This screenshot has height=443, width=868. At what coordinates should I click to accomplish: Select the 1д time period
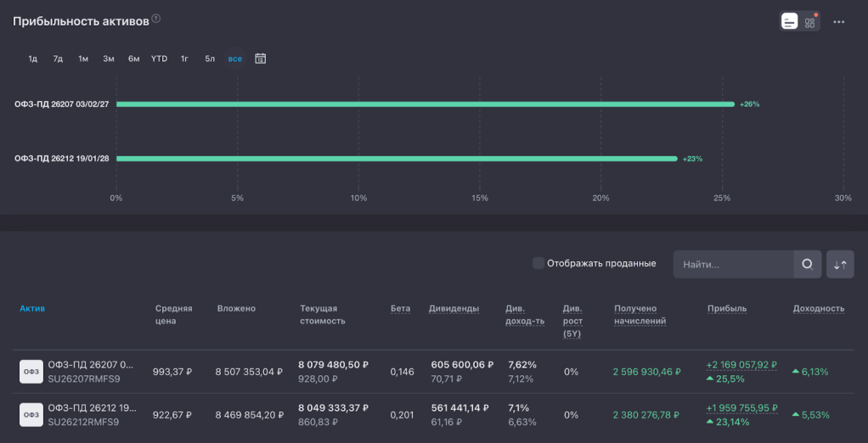click(x=33, y=59)
